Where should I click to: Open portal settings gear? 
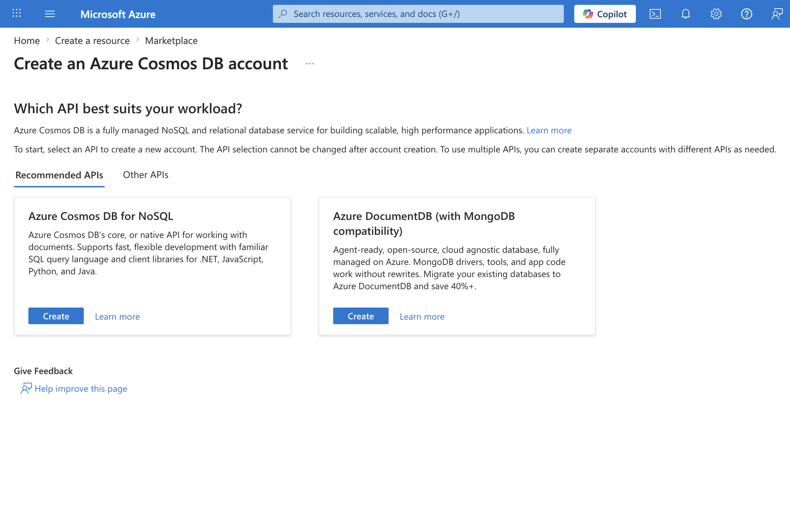716,14
